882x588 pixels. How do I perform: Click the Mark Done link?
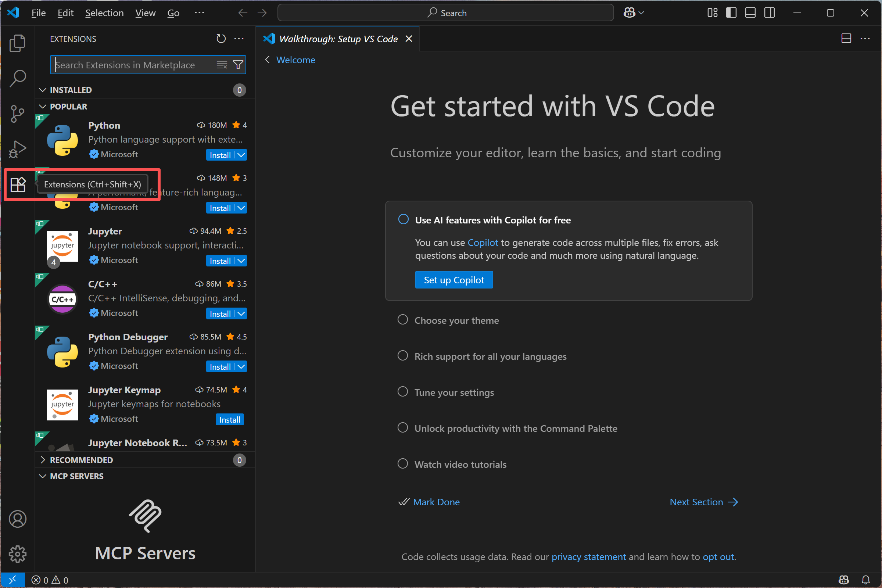click(436, 502)
